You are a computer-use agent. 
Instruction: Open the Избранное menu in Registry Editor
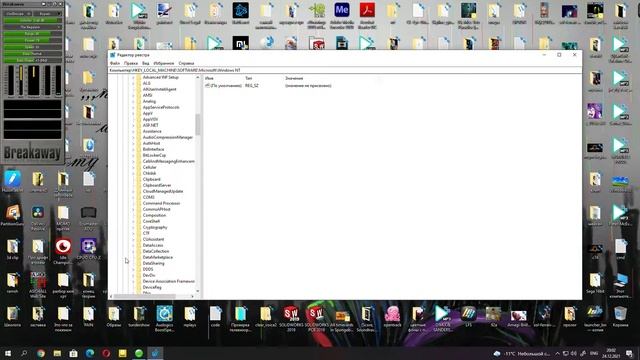pos(164,63)
